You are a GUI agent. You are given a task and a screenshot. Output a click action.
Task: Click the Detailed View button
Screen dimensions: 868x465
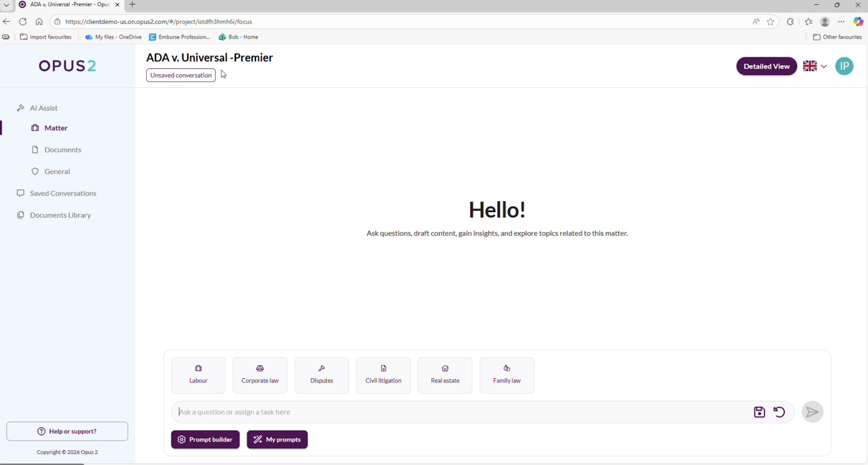[x=766, y=66]
